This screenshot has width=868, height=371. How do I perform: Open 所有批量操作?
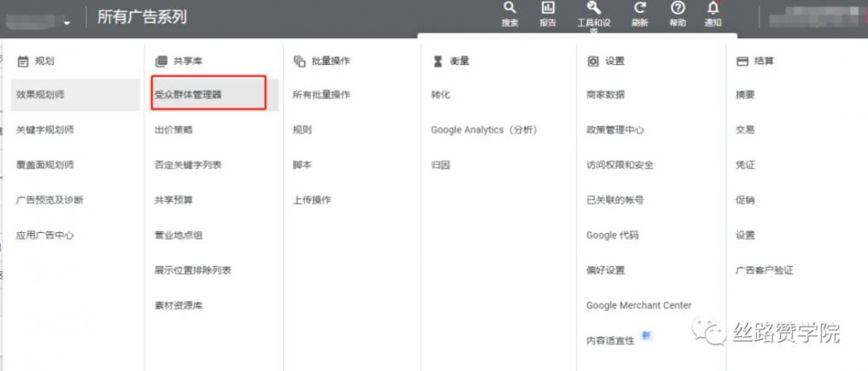coord(322,95)
